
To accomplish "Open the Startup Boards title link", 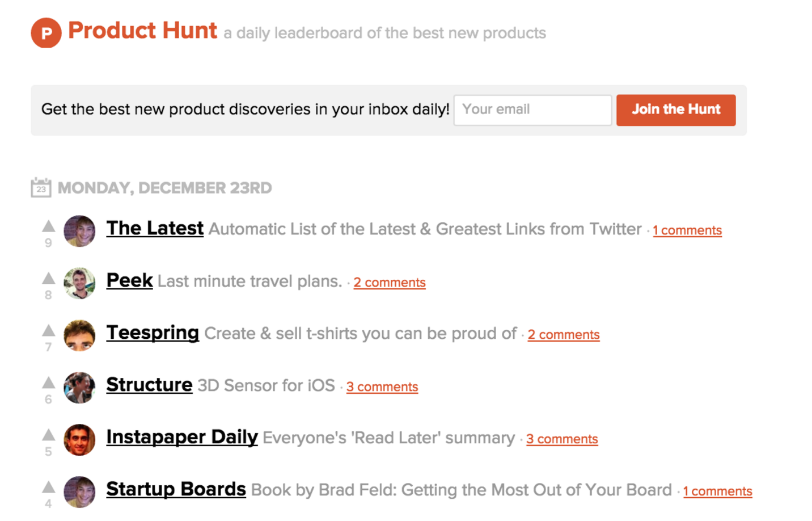I will 176,489.
